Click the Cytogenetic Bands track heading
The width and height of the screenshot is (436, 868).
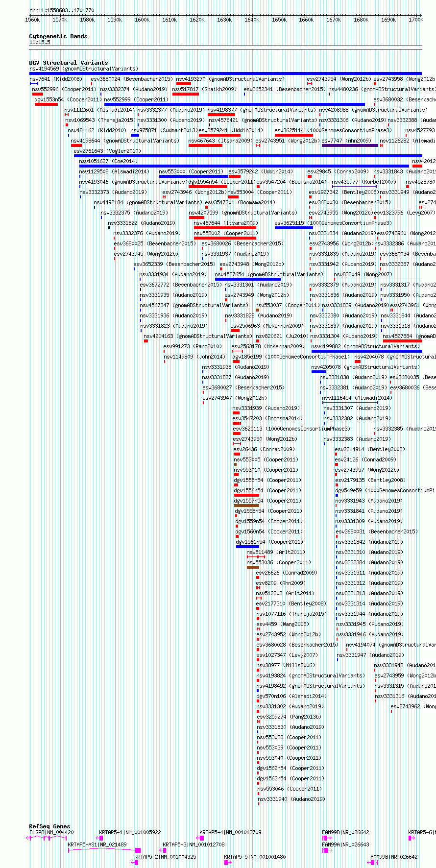pyautogui.click(x=58, y=36)
